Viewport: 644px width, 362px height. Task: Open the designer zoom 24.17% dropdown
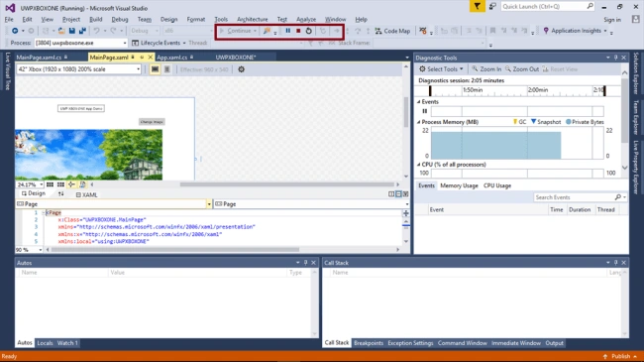[30, 184]
